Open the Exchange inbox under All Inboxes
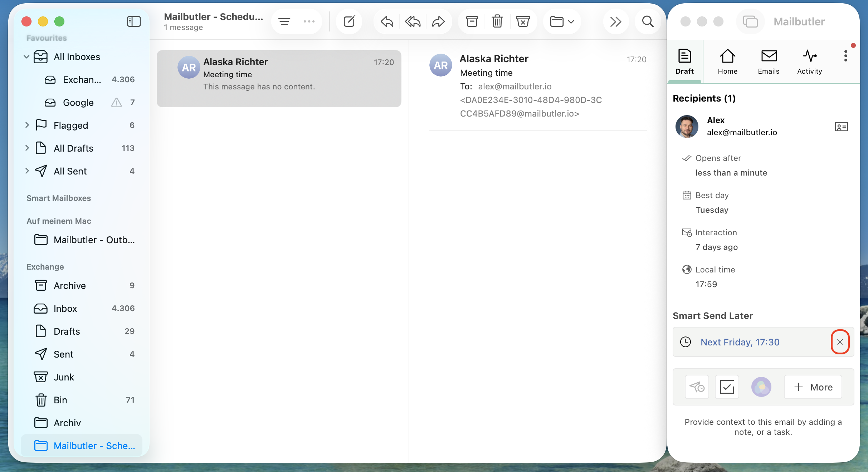The image size is (868, 472). pos(82,79)
